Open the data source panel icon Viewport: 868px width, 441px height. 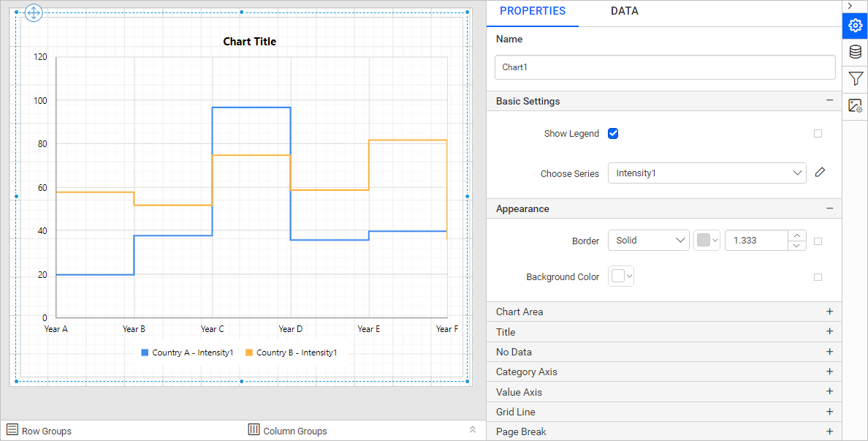coord(855,51)
